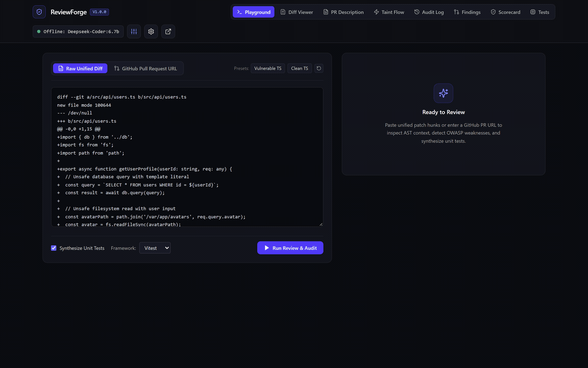588x368 pixels.
Task: Load the Vulnerable TS preset
Action: (x=268, y=68)
